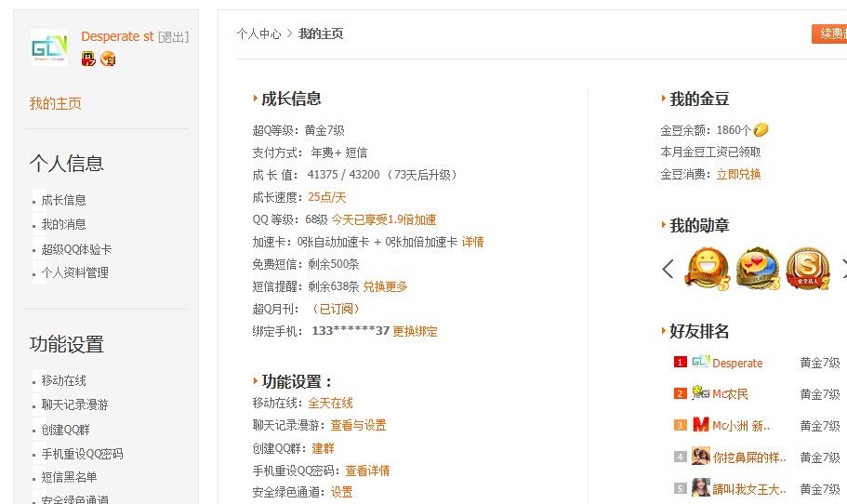Click the 25点/天 growth speed link
The width and height of the screenshot is (847, 504).
pos(327,197)
